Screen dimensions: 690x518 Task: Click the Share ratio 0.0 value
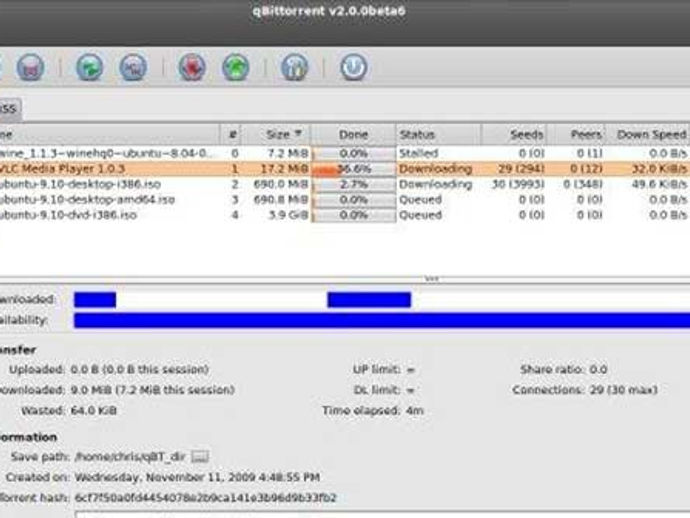598,369
